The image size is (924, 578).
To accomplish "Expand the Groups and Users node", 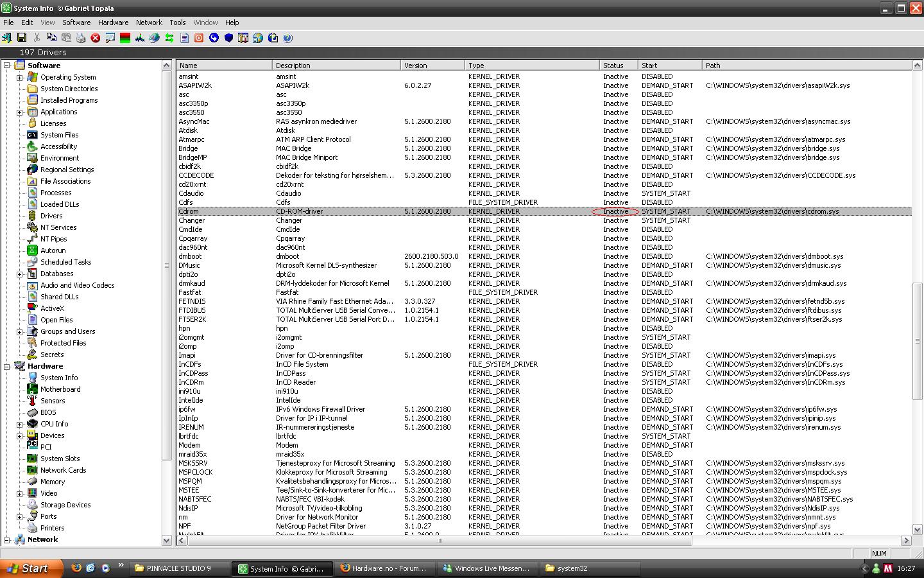I will pos(19,331).
